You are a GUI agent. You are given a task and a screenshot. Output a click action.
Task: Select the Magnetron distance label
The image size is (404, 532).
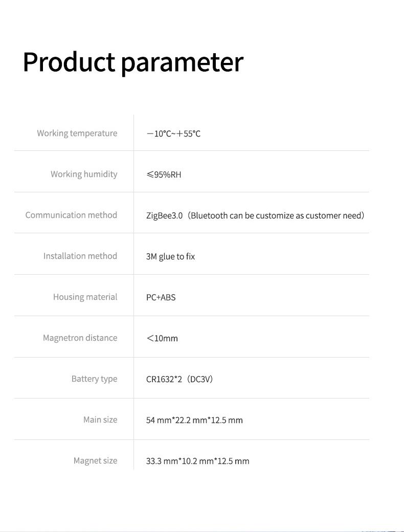coord(80,338)
